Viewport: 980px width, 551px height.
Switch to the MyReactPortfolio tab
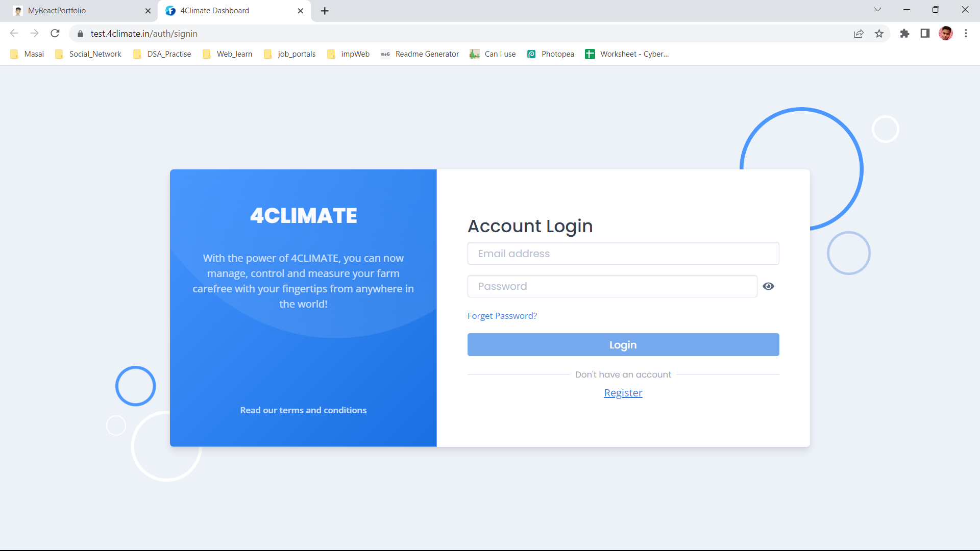point(82,11)
